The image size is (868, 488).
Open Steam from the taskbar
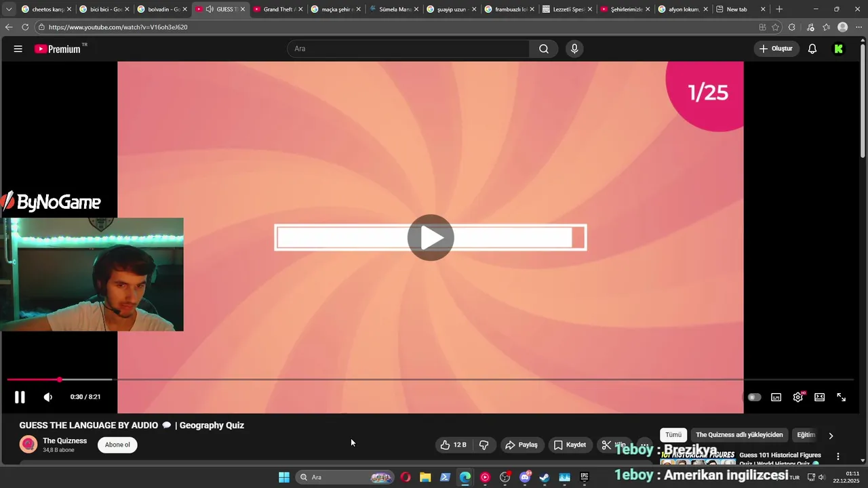click(x=544, y=477)
